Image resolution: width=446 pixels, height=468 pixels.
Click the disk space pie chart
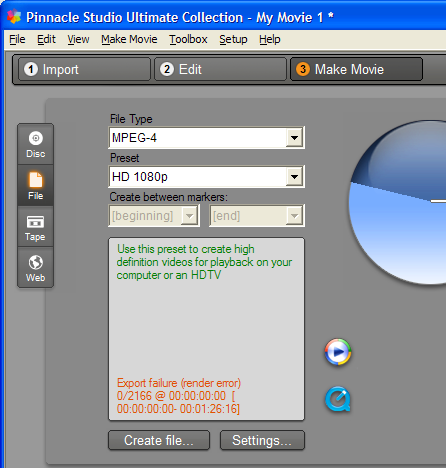click(397, 202)
